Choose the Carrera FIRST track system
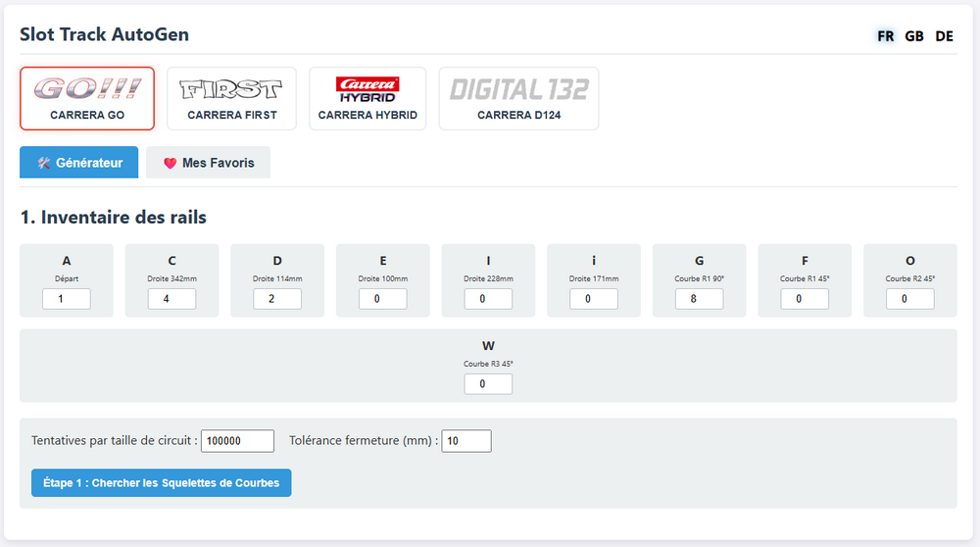980x547 pixels. pos(232,99)
